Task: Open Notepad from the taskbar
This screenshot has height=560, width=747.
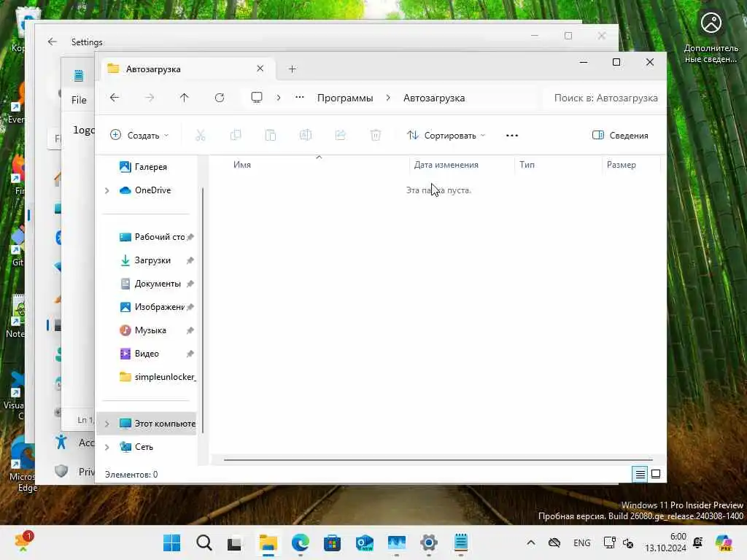Action: [461, 542]
